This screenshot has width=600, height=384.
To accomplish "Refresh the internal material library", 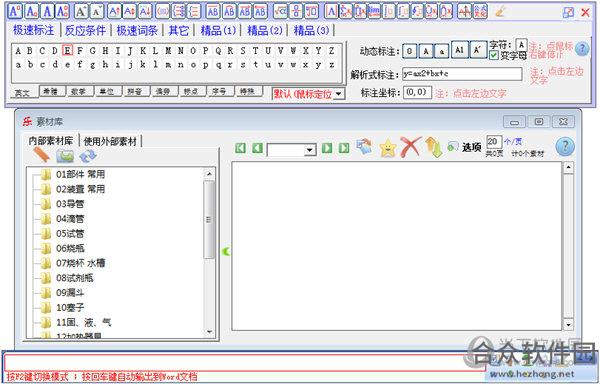I will [88, 156].
